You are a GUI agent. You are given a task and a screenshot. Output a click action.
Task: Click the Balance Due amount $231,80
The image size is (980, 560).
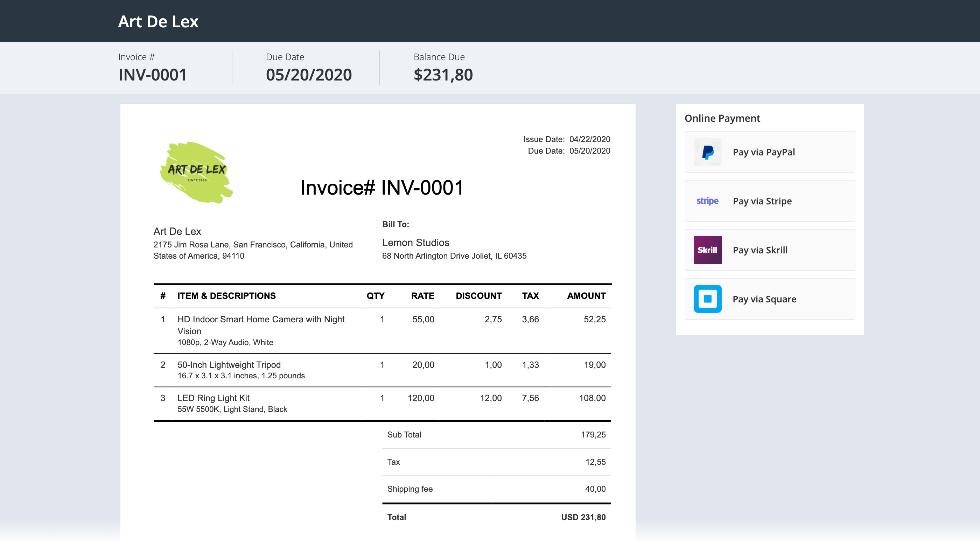tap(443, 75)
